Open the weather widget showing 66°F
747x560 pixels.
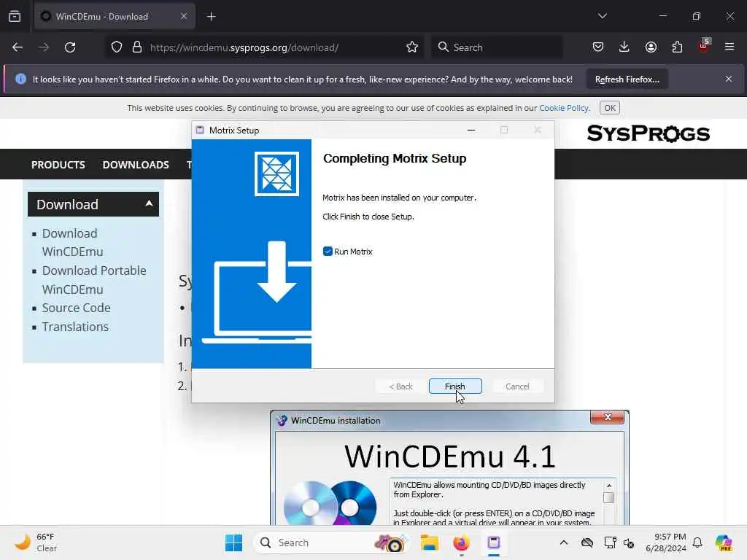coord(36,542)
